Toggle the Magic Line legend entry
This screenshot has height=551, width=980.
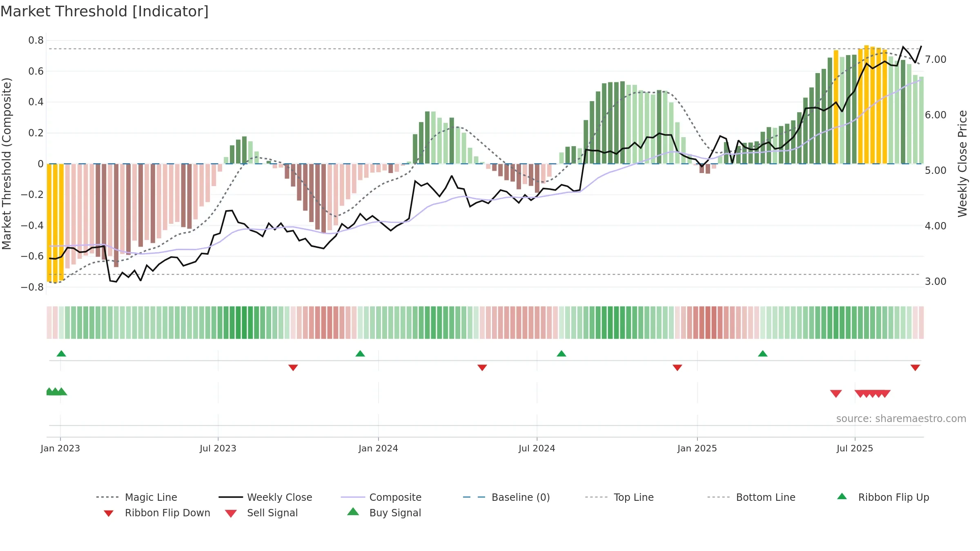point(137,497)
